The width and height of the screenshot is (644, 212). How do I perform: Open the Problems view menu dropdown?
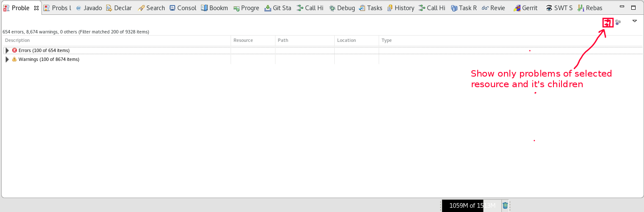tap(635, 21)
